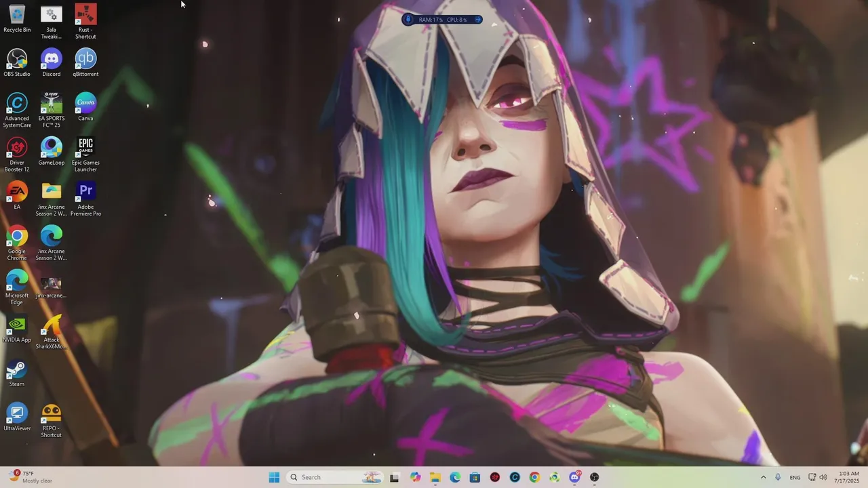The width and height of the screenshot is (868, 488).
Task: Select the UltraViewer desktop icon
Action: click(x=17, y=417)
